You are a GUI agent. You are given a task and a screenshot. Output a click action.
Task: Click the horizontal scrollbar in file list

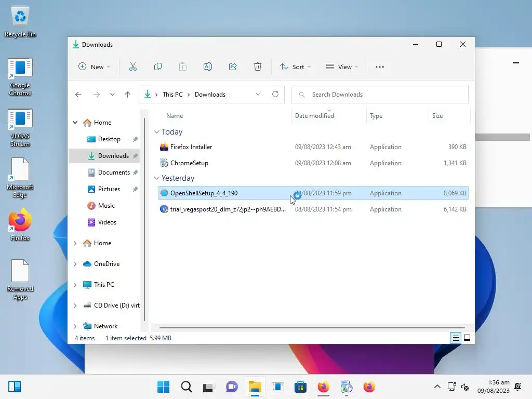pyautogui.click(x=312, y=328)
